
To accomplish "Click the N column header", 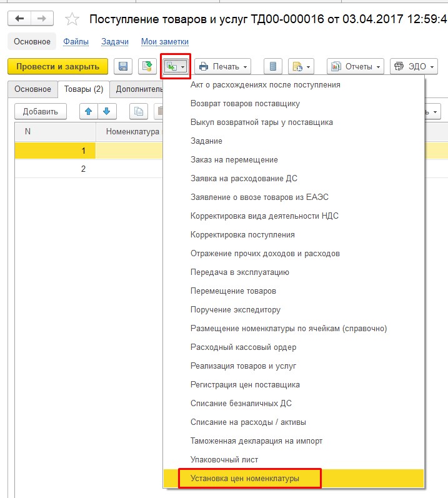I will pos(55,131).
